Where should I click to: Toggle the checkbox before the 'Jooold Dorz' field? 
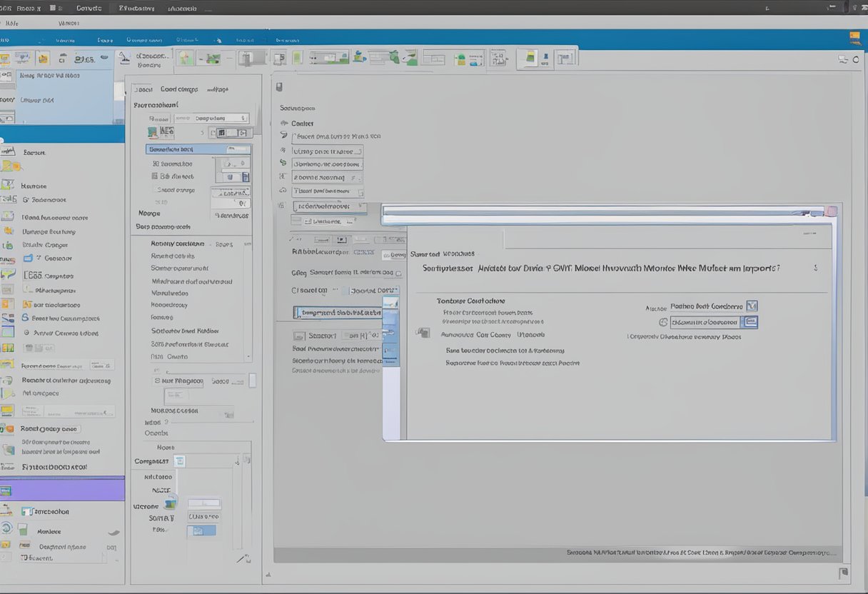point(345,291)
